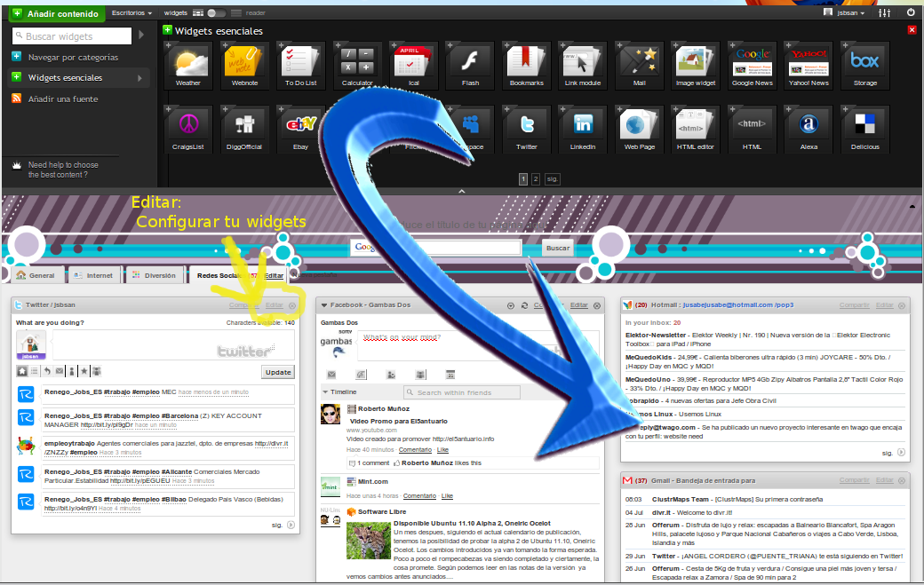Image resolution: width=924 pixels, height=585 pixels.
Task: Add the Google News widget
Action: pos(752,66)
